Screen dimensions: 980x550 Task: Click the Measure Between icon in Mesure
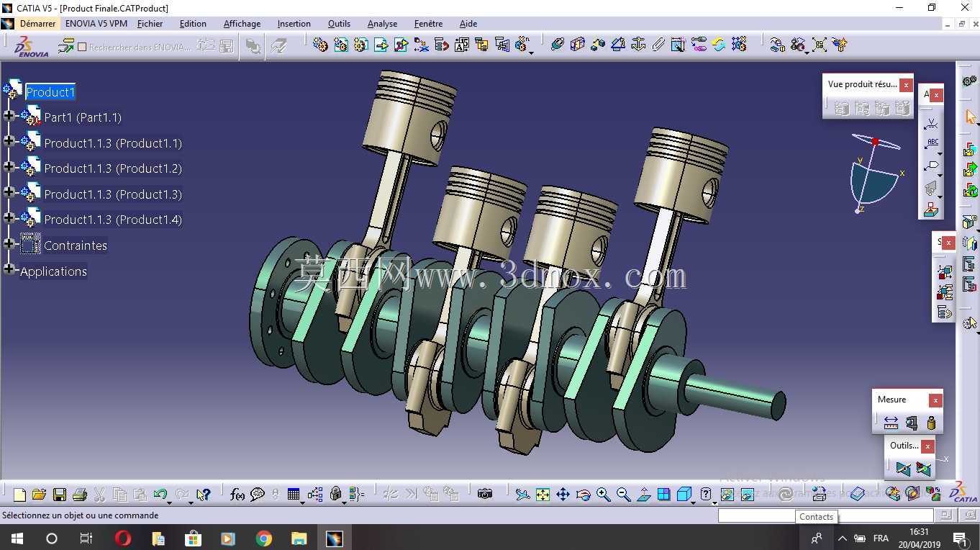[891, 423]
